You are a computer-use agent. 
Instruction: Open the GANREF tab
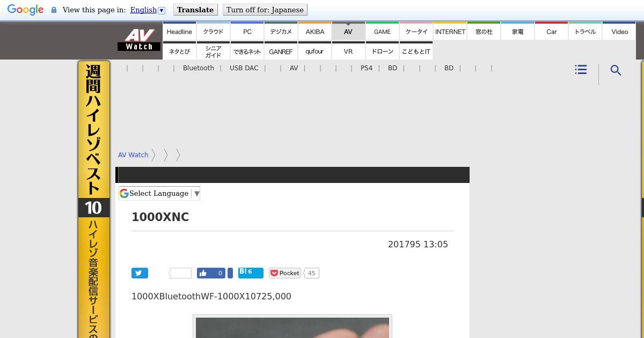point(281,51)
